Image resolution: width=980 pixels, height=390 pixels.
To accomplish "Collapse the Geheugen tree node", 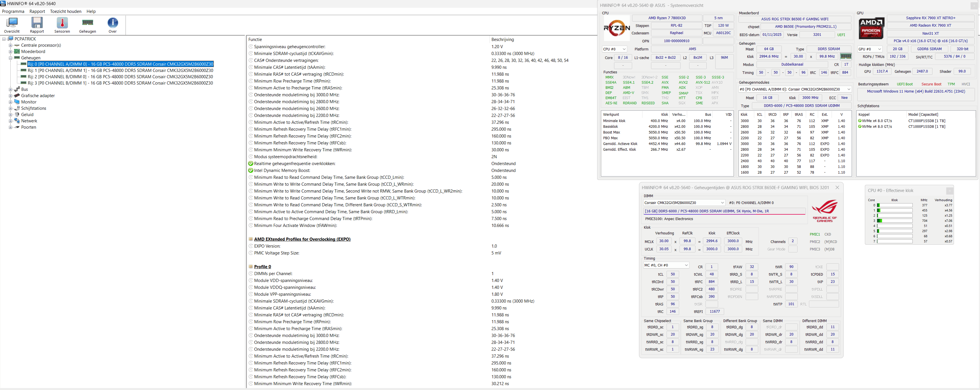I will 11,58.
